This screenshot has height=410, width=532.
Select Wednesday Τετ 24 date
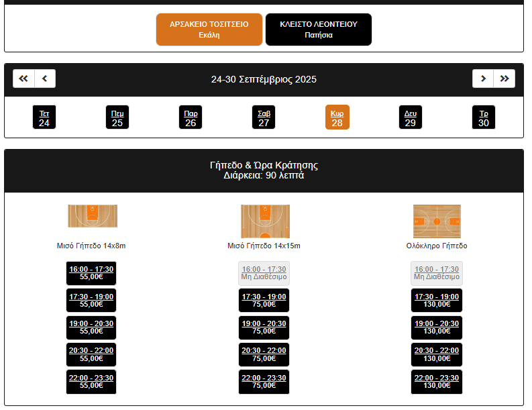pos(44,117)
